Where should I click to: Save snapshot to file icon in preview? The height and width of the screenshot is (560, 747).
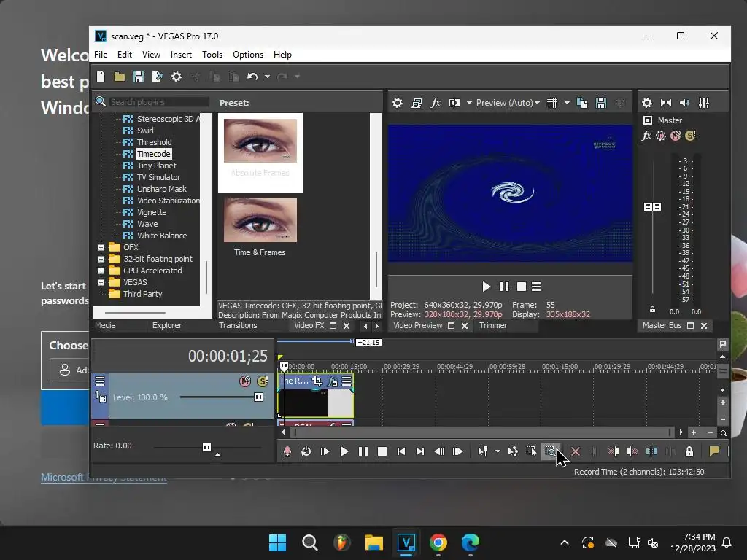601,103
